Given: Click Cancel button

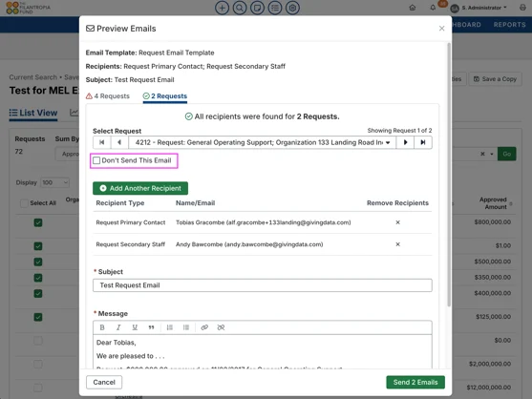Looking at the screenshot, I should coord(104,383).
